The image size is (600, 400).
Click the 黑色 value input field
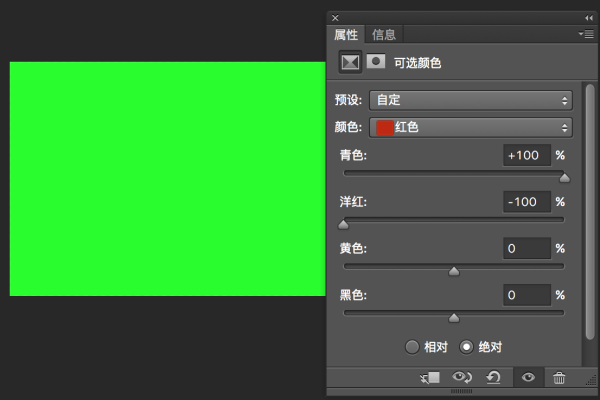pyautogui.click(x=527, y=295)
